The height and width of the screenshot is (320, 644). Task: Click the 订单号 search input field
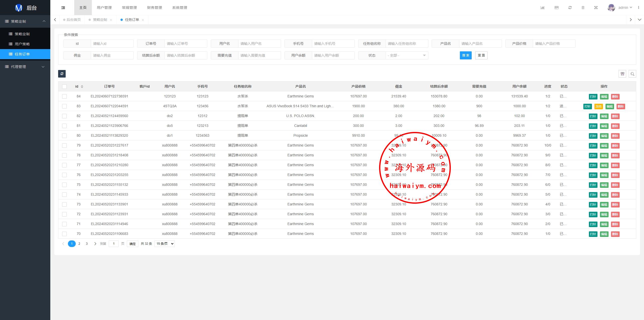186,44
